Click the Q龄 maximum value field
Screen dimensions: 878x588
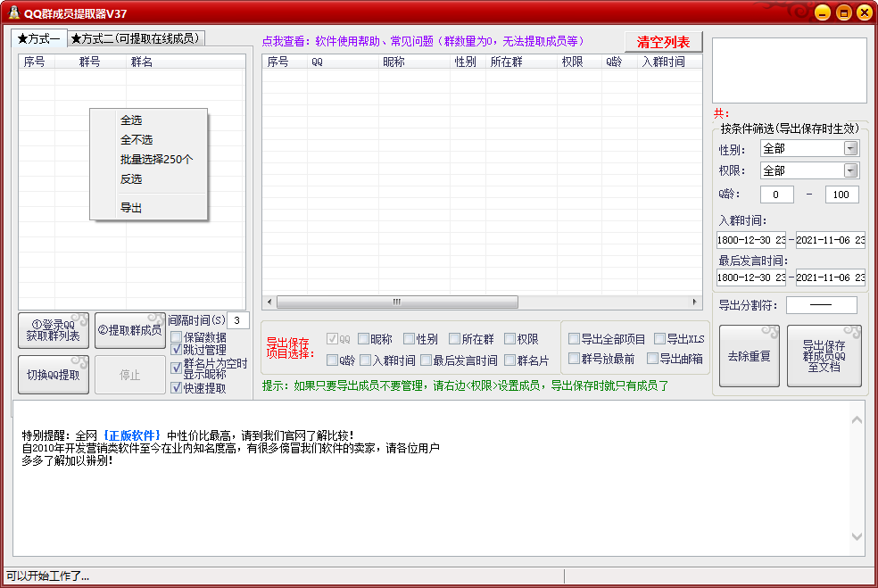841,195
